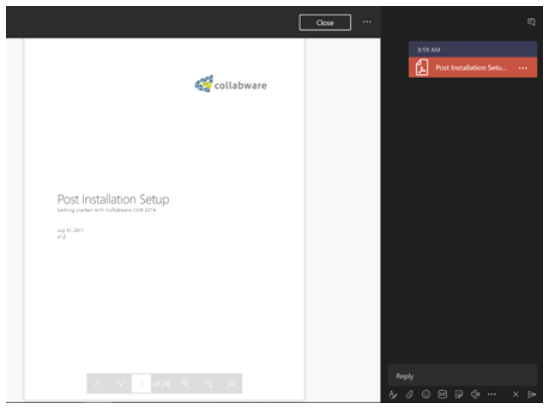This screenshot has width=552, height=410.
Task: Open more options on the PDF attachment card
Action: click(x=523, y=68)
